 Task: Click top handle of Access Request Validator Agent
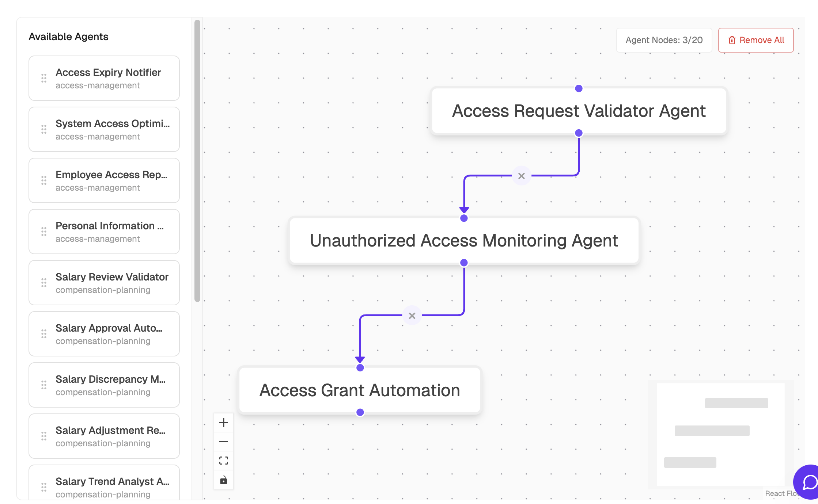[x=579, y=88]
